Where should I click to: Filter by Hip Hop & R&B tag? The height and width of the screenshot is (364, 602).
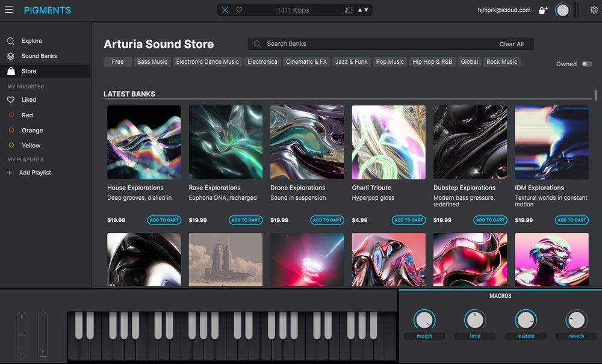click(432, 62)
